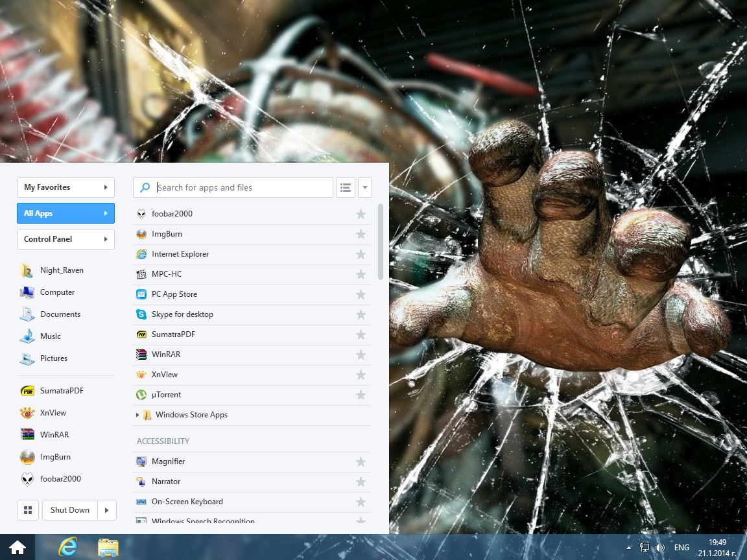Click the foobar2000 alien icon in All Apps list

click(x=141, y=214)
